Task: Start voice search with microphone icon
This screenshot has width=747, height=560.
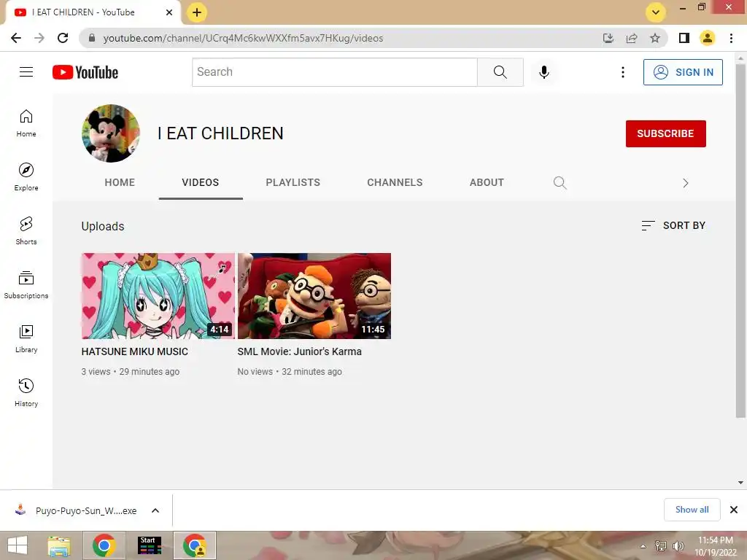Action: click(544, 72)
